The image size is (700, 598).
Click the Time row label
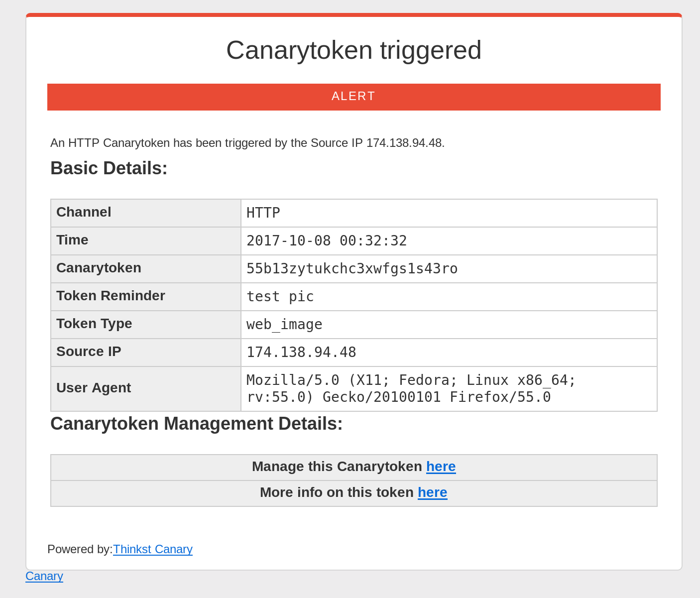click(72, 240)
